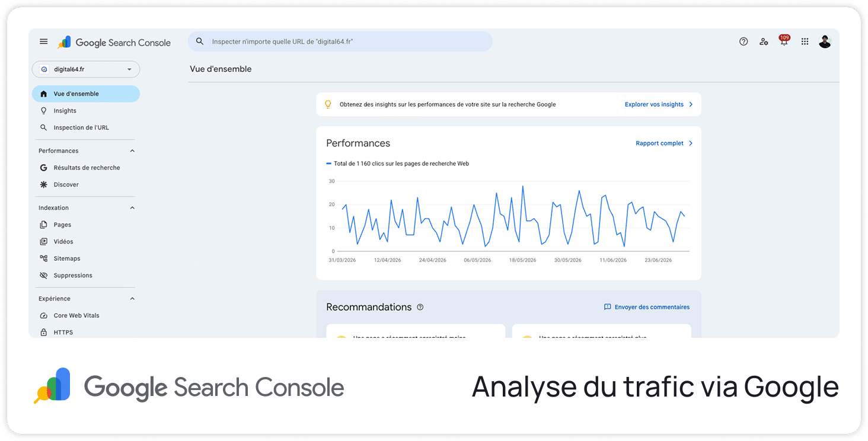Click the Sitemaps icon in sidebar
This screenshot has width=868, height=441.
tap(43, 258)
